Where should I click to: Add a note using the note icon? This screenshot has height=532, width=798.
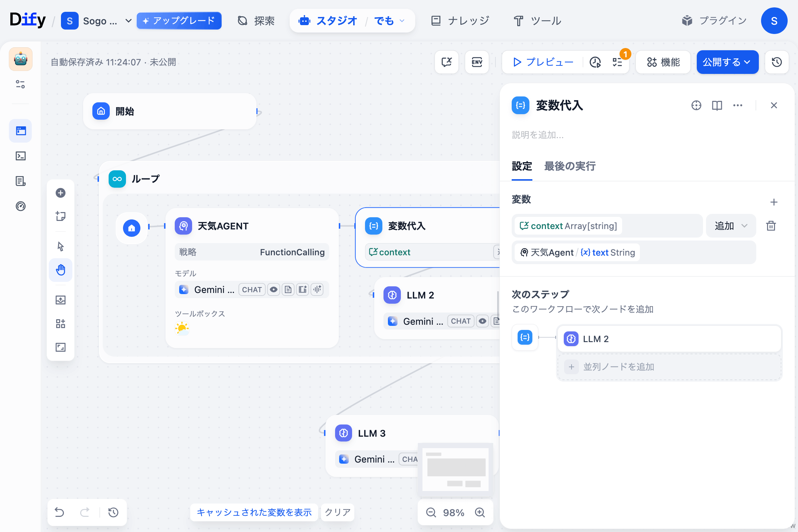tap(61, 216)
